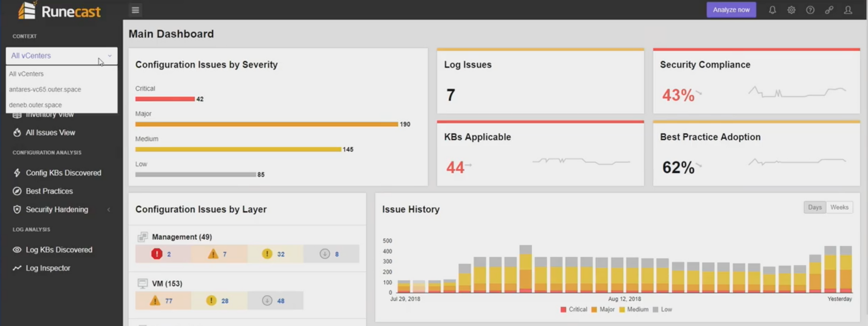Select All vCenters option in dropdown
Viewport: 868px width, 326px height.
(x=62, y=74)
